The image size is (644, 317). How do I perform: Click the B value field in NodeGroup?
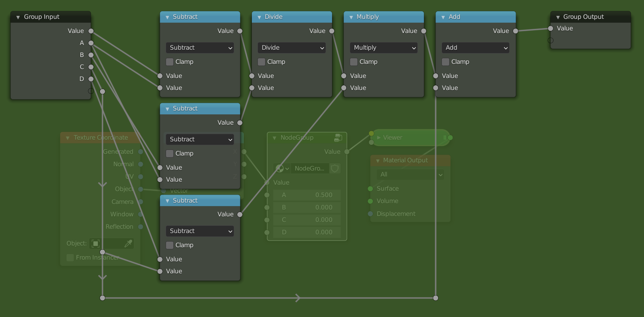pyautogui.click(x=307, y=207)
